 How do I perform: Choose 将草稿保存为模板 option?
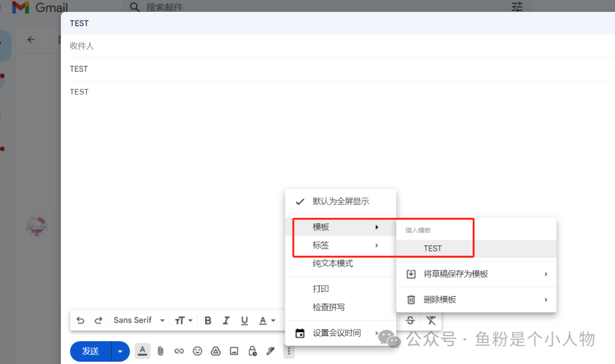click(456, 274)
